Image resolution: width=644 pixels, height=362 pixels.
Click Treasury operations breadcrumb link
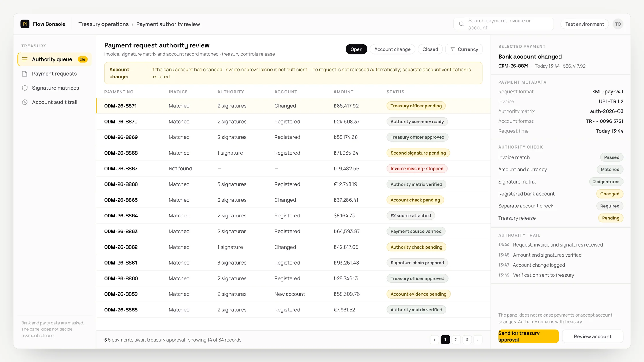pyautogui.click(x=103, y=24)
